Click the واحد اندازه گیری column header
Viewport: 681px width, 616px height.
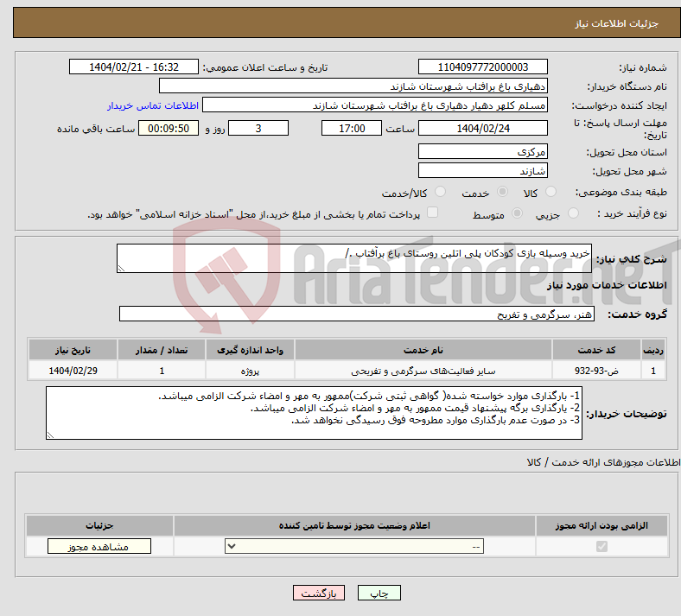pos(250,350)
